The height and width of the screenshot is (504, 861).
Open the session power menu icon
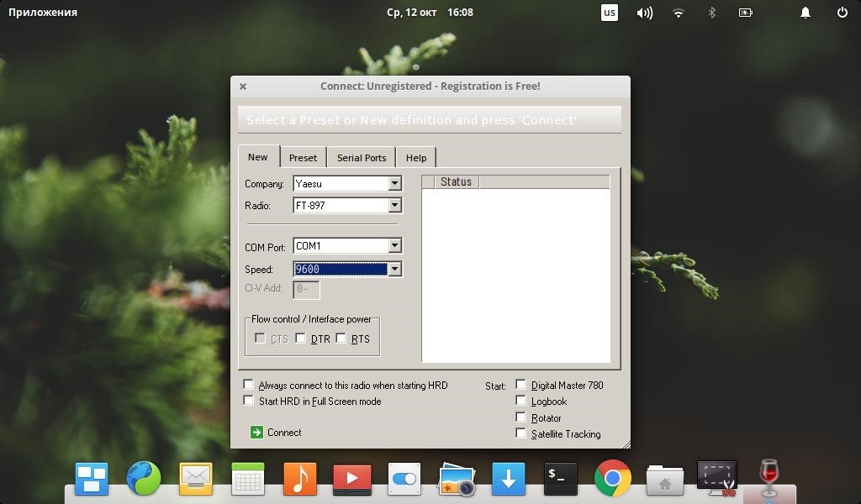(x=843, y=13)
